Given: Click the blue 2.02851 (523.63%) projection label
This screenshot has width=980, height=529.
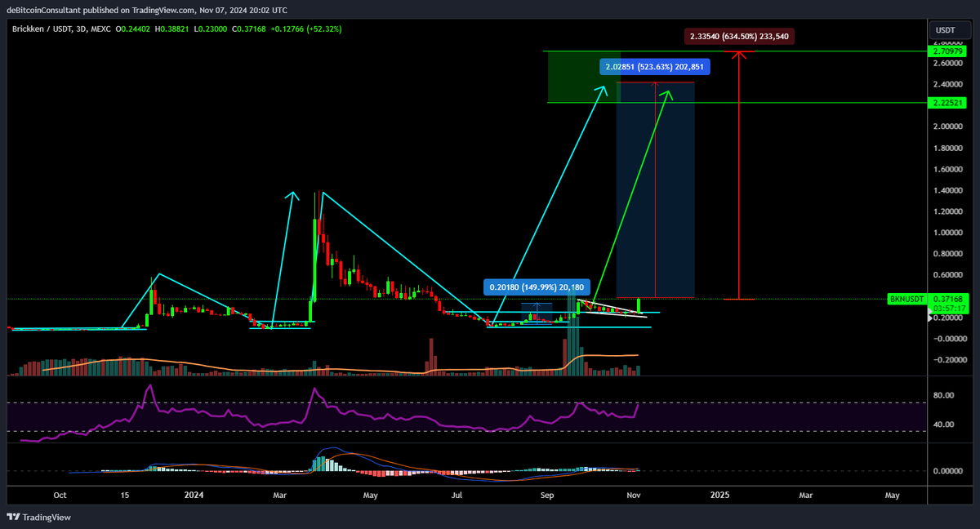Looking at the screenshot, I should (654, 66).
